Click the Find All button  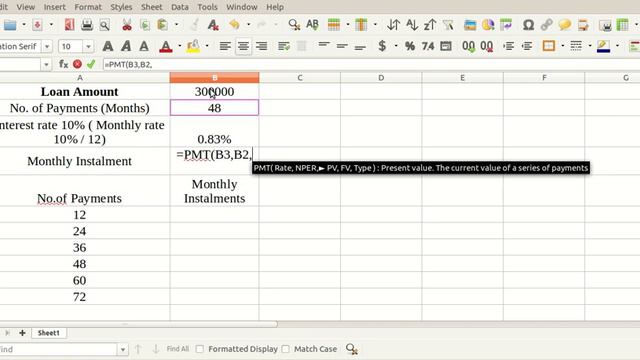click(x=178, y=349)
